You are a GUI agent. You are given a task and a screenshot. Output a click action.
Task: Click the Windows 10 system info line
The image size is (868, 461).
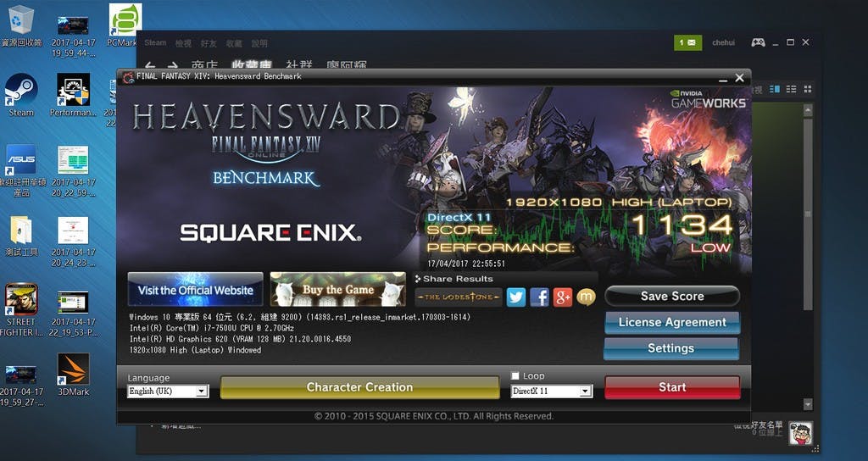299,317
